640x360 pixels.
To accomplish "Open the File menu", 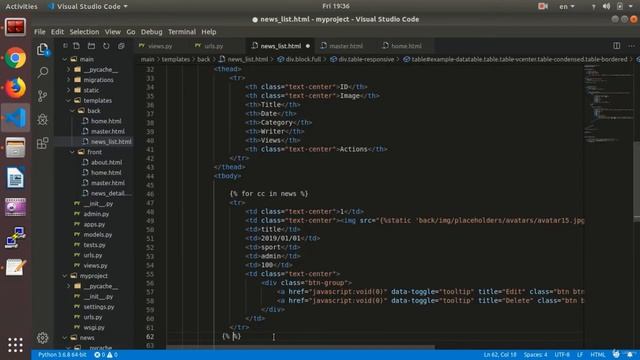I will 40,32.
